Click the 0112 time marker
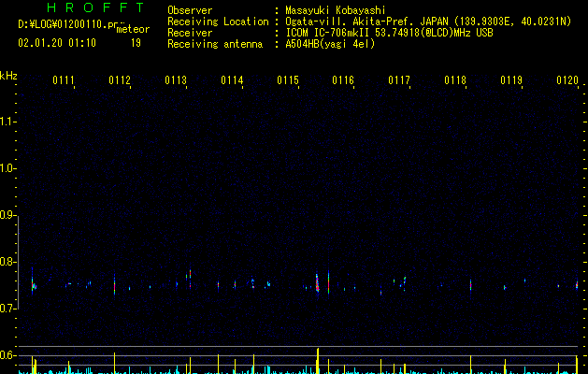Image resolution: width=588 pixels, height=374 pixels. [x=120, y=80]
